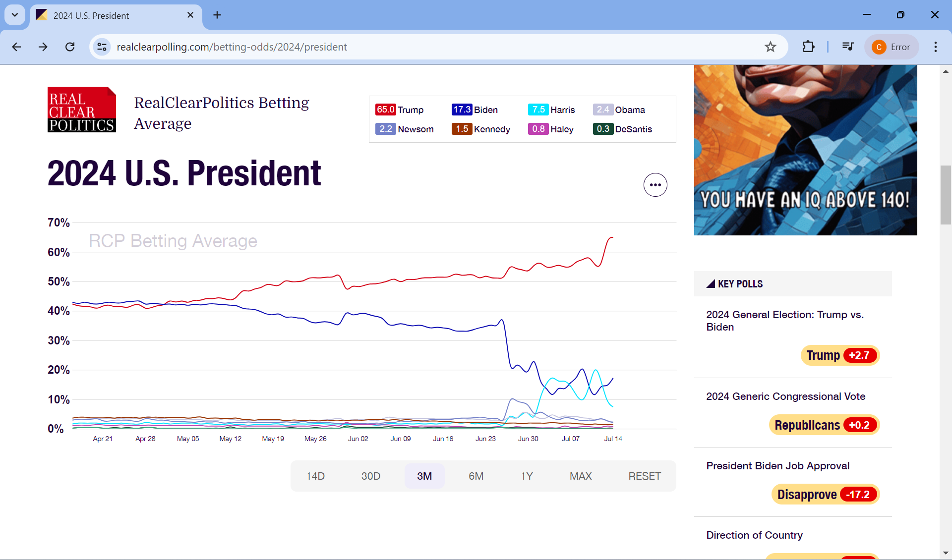Toggle the Obama 2.4 legend item
Screen dimensions: 952x560
pyautogui.click(x=619, y=110)
